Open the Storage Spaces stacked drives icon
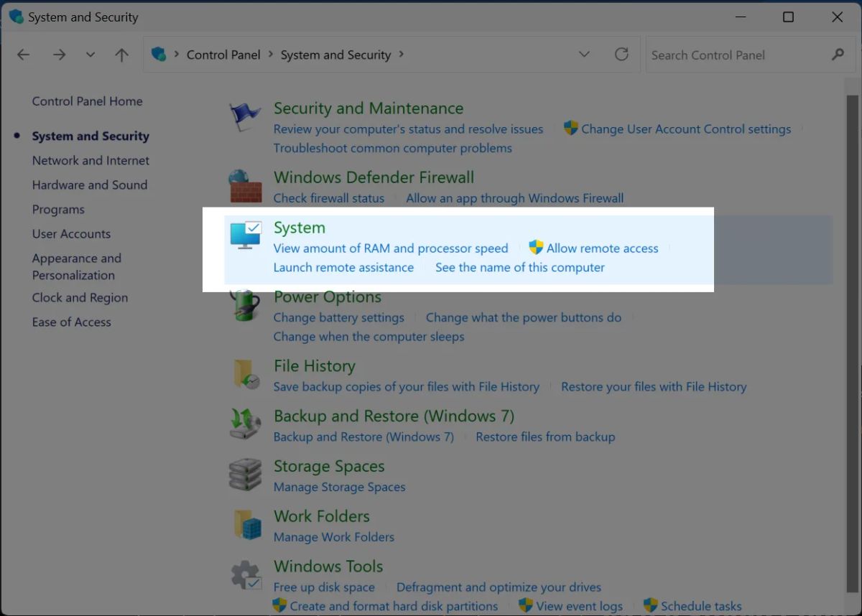The width and height of the screenshot is (862, 616). pyautogui.click(x=245, y=475)
